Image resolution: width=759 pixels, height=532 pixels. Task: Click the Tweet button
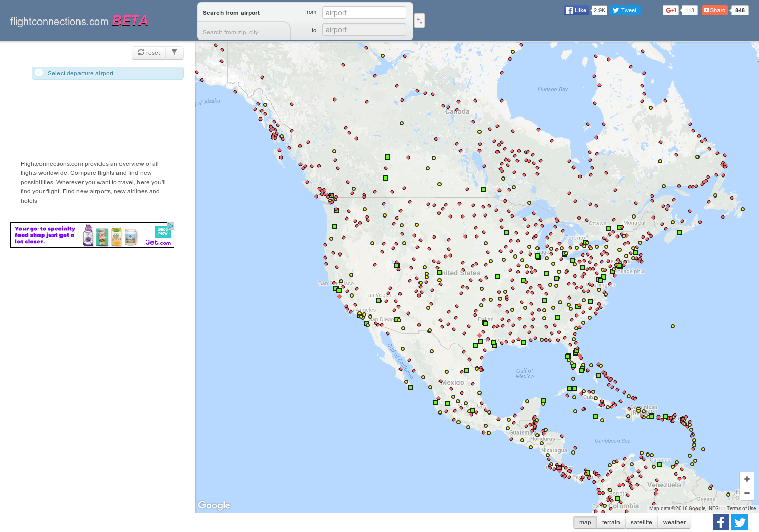point(625,10)
